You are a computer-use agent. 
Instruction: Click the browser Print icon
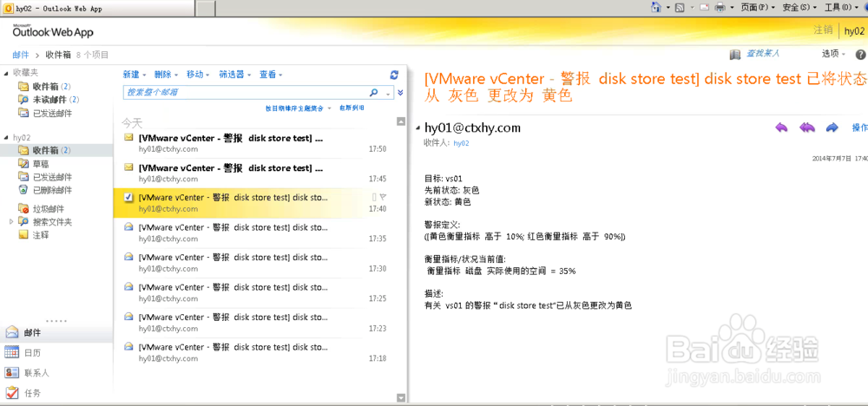[720, 7]
